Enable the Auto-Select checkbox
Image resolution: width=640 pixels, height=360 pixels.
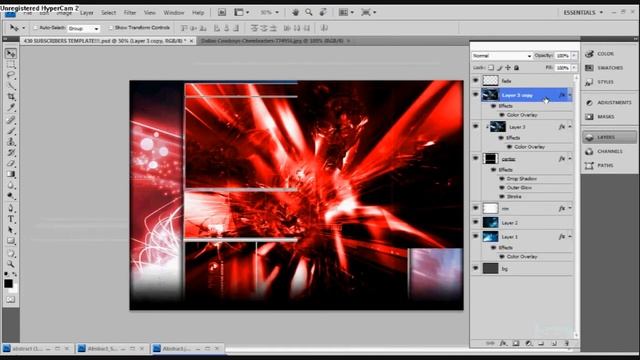click(36, 28)
